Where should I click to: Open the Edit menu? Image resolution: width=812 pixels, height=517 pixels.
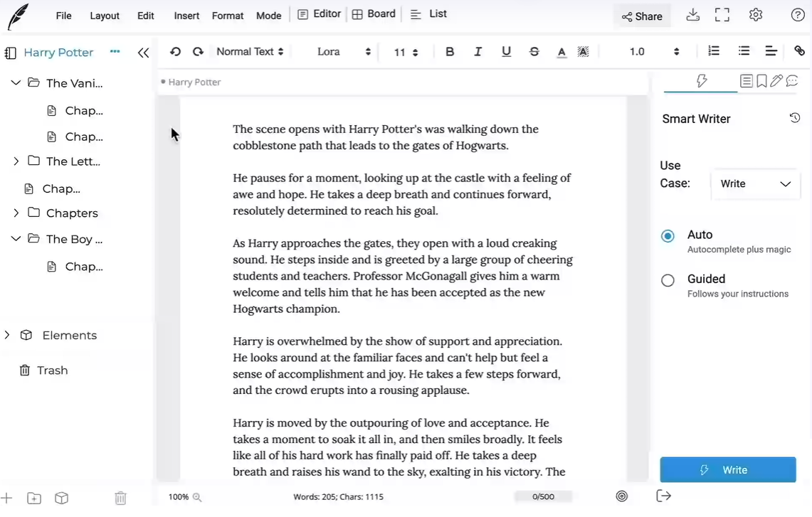tap(145, 16)
